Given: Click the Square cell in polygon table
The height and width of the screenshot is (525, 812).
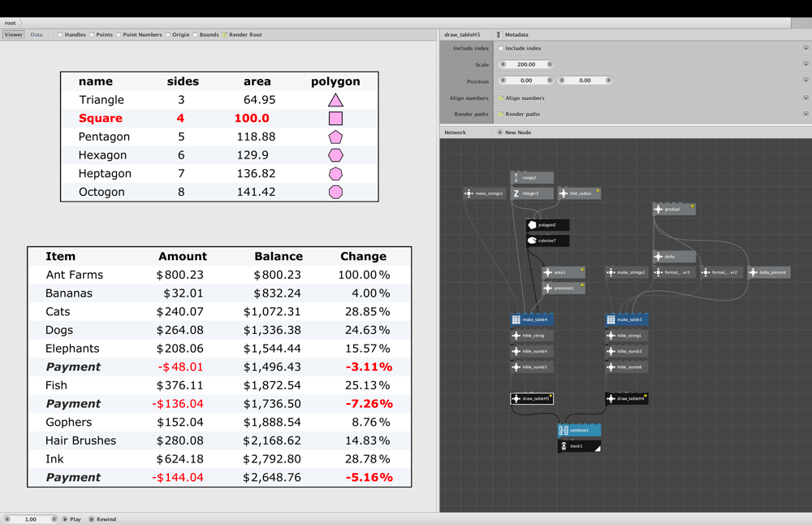Looking at the screenshot, I should point(101,118).
